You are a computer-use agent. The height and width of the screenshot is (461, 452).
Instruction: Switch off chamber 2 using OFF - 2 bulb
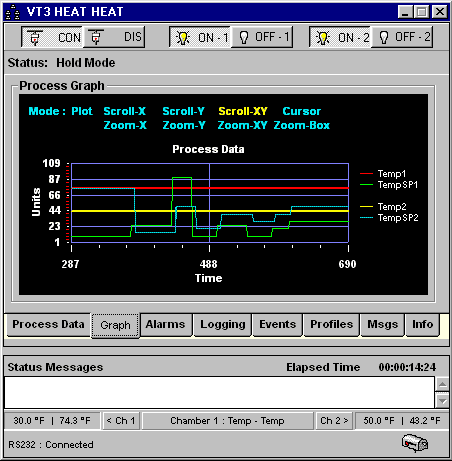pos(402,37)
